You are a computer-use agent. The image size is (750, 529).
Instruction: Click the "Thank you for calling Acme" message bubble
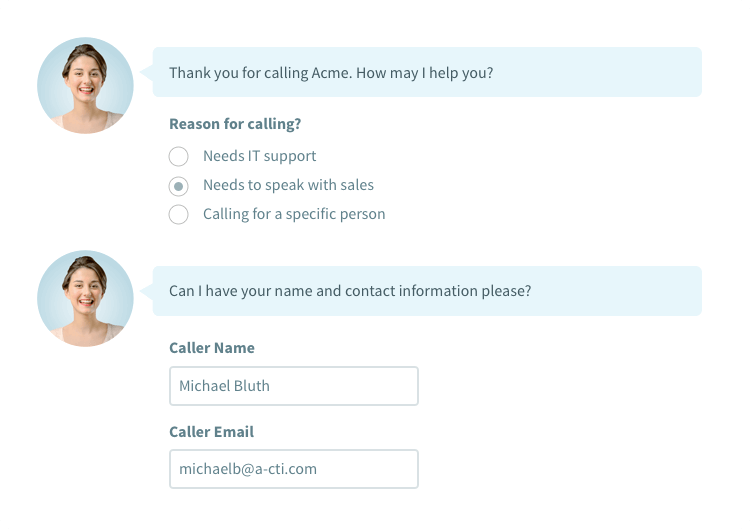tap(427, 73)
